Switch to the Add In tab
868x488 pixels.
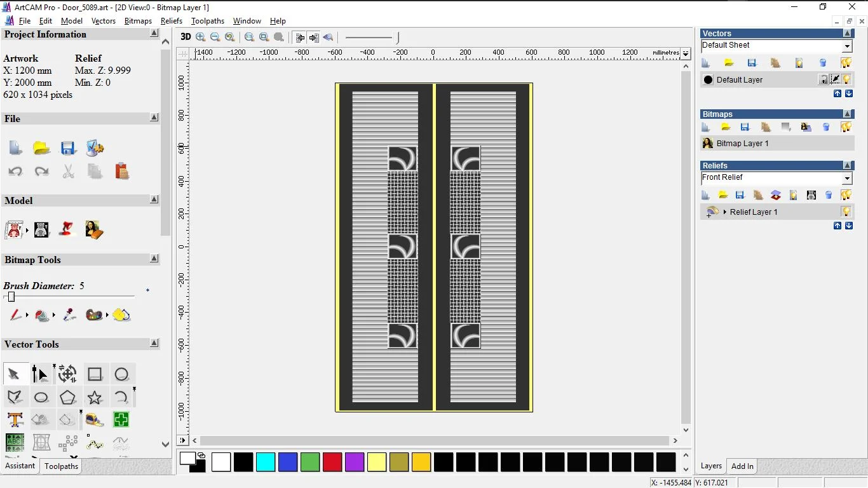(x=742, y=466)
